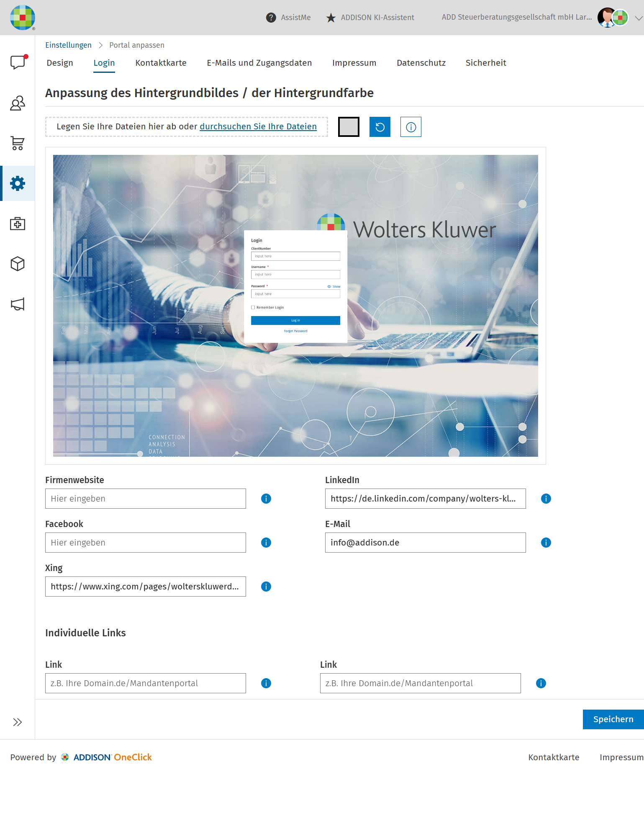The width and height of the screenshot is (644, 831).
Task: Switch to the Kontaktkarte tab
Action: pyautogui.click(x=161, y=63)
